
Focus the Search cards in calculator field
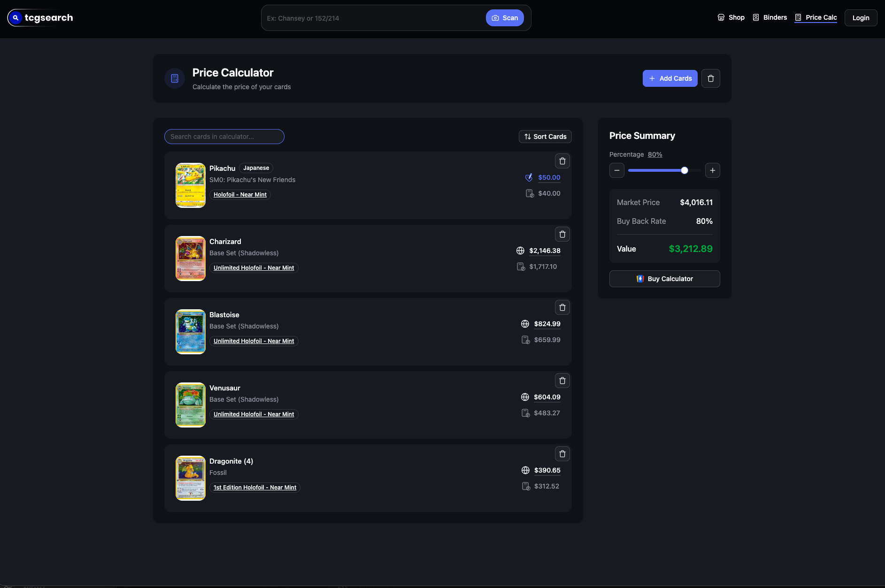(224, 137)
